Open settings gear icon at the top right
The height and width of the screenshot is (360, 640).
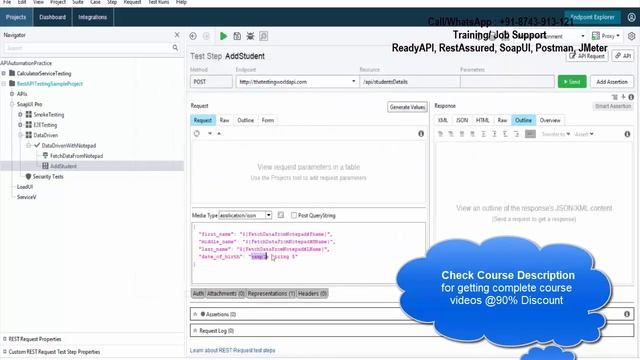pos(631,36)
